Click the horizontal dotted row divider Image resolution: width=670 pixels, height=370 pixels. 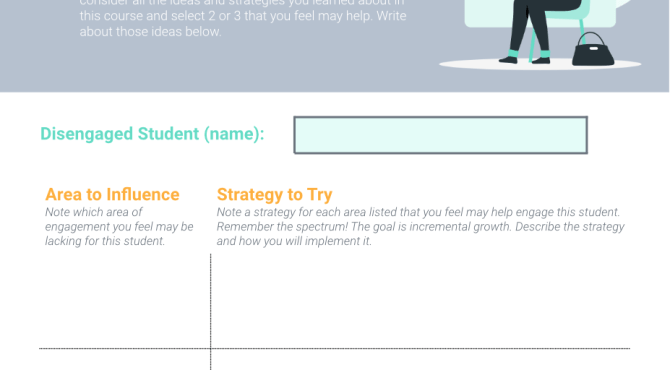click(335, 349)
